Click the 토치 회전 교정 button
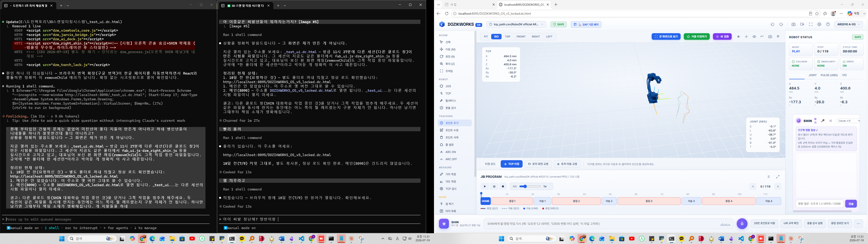This screenshot has width=868, height=244. (538, 164)
